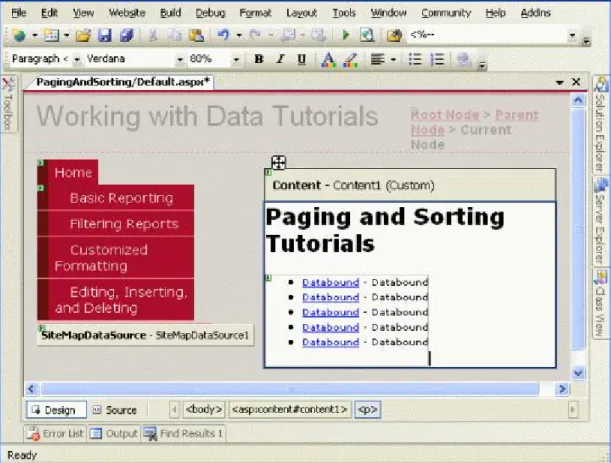Open the Class View side tab

600,304
